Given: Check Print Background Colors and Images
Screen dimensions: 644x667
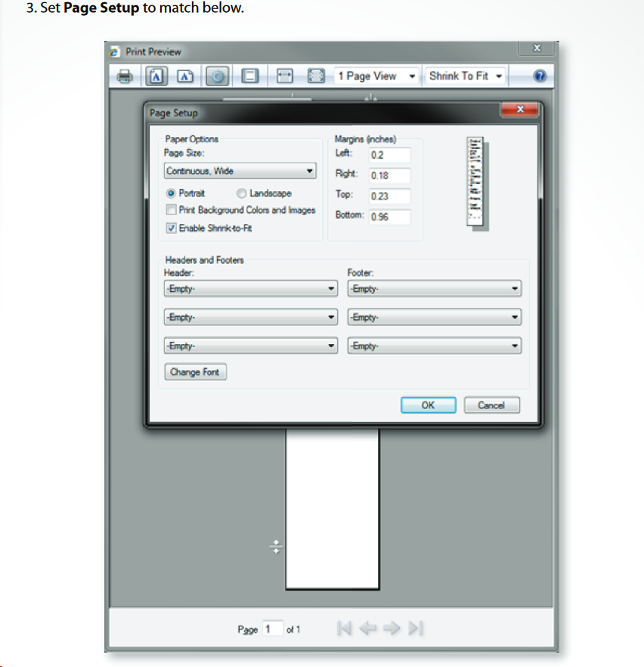Looking at the screenshot, I should click(x=171, y=209).
